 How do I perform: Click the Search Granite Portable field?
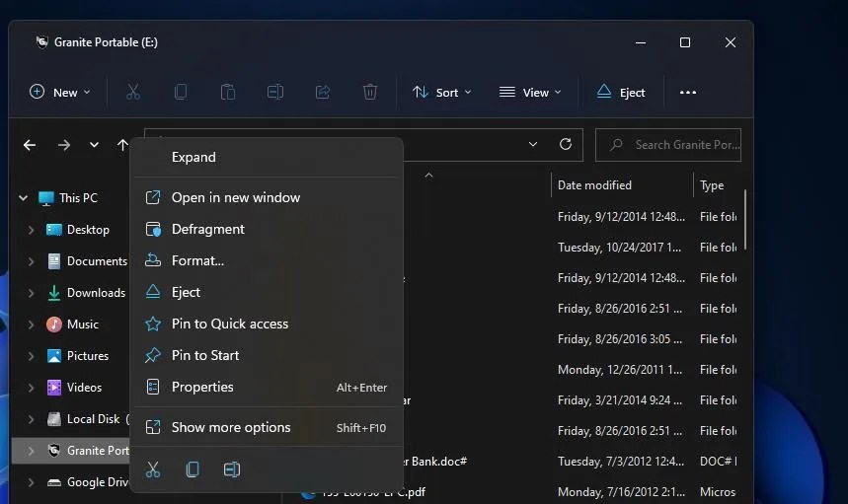point(668,145)
